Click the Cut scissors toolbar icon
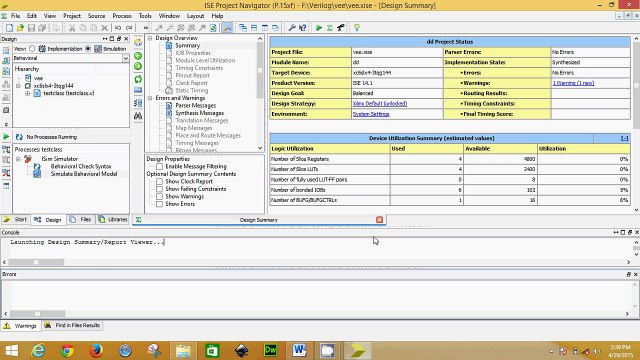 (72, 28)
